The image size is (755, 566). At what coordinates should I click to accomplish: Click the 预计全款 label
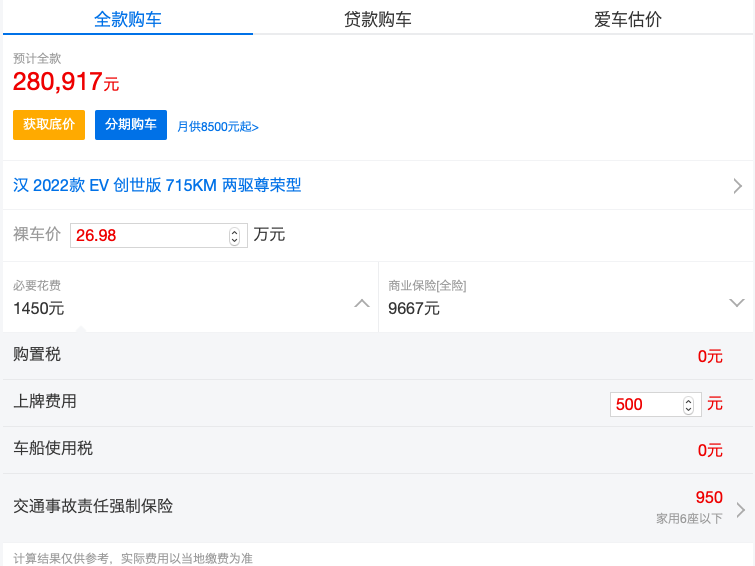point(37,59)
